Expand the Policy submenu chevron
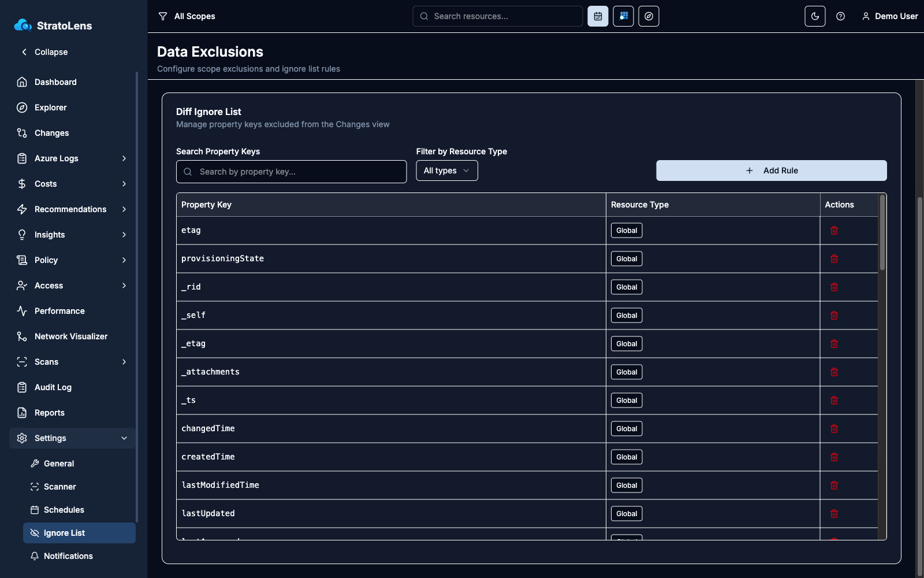 click(124, 260)
